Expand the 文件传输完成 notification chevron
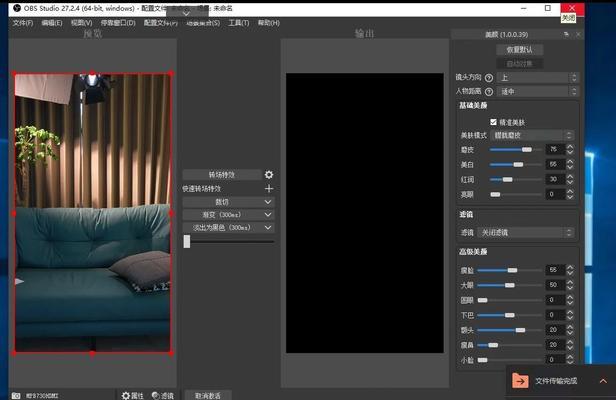The height and width of the screenshot is (400, 616). click(x=603, y=381)
